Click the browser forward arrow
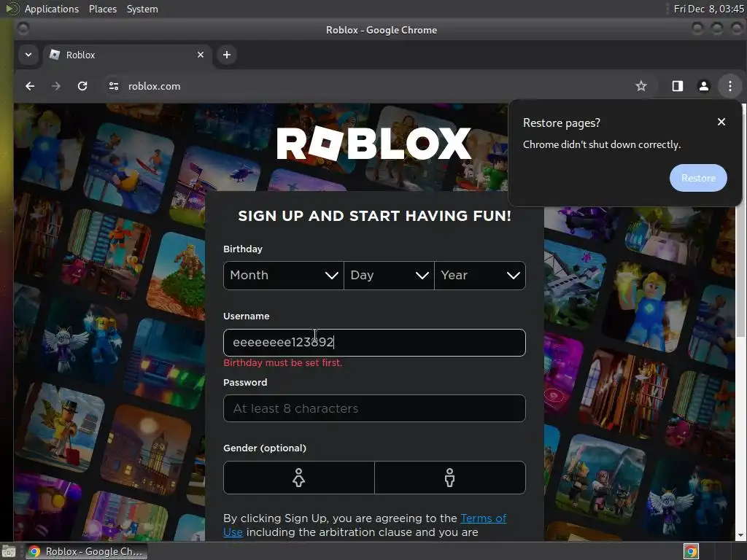The height and width of the screenshot is (560, 747). point(56,86)
